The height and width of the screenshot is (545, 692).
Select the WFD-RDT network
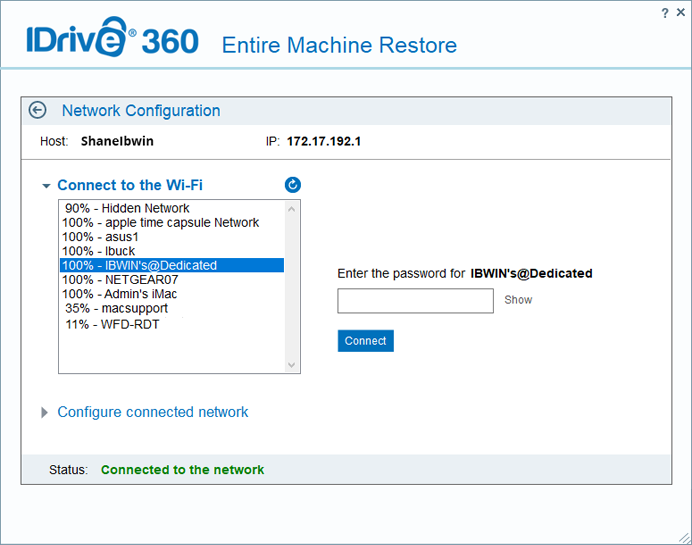tap(112, 324)
